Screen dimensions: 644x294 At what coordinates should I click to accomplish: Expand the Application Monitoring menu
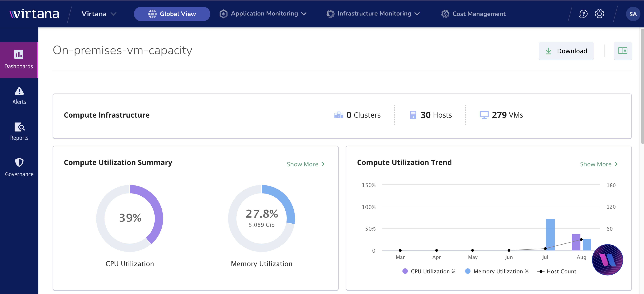[x=263, y=14]
